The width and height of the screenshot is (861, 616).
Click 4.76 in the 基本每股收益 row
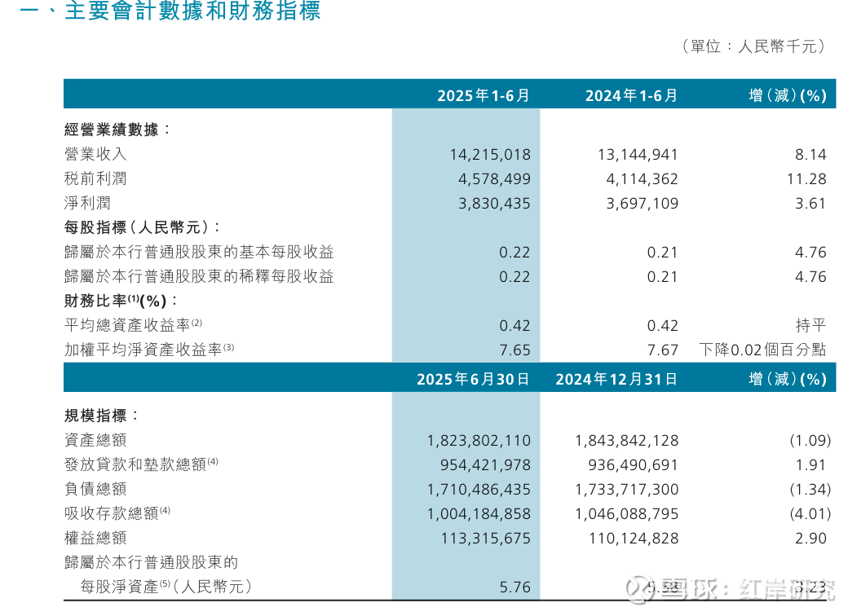point(810,253)
